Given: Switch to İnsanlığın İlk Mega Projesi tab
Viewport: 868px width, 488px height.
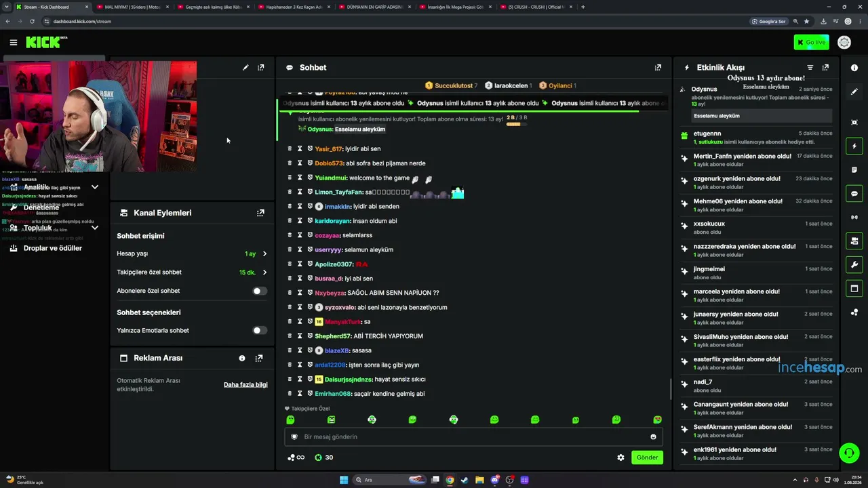Looking at the screenshot, I should (455, 7).
